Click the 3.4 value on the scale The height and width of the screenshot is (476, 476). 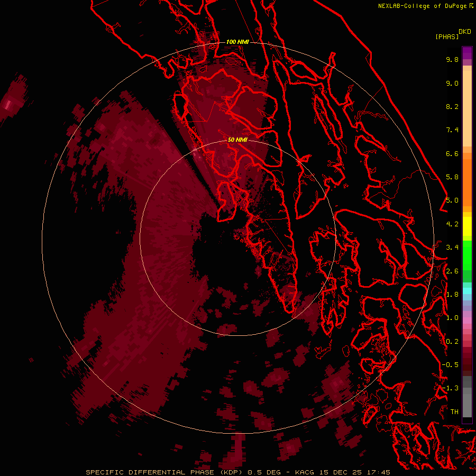point(452,248)
